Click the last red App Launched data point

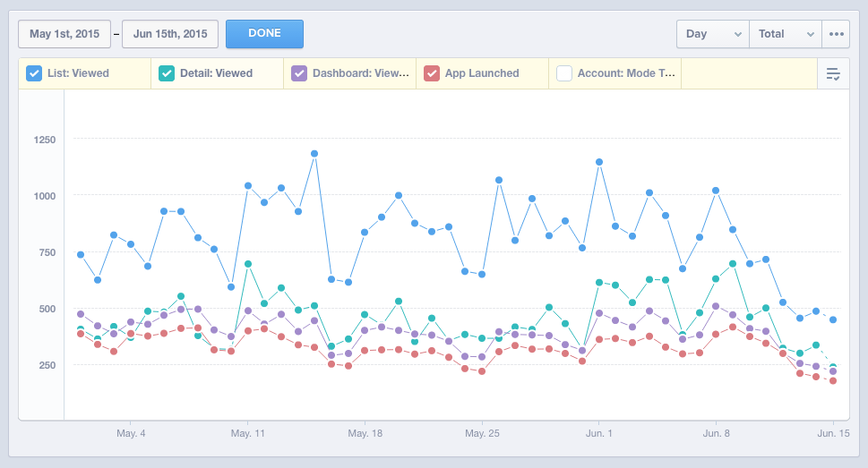click(x=833, y=381)
